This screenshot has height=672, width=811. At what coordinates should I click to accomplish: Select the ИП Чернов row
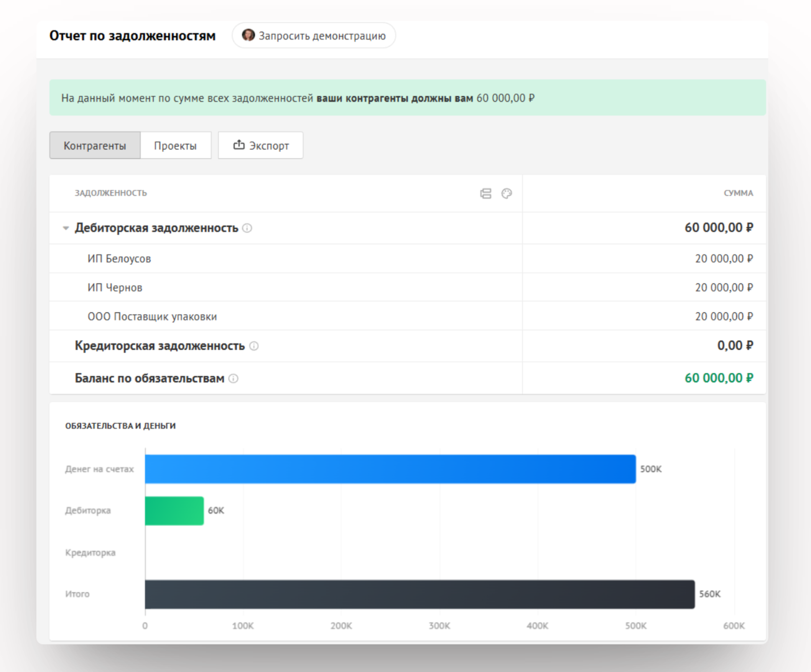click(115, 288)
